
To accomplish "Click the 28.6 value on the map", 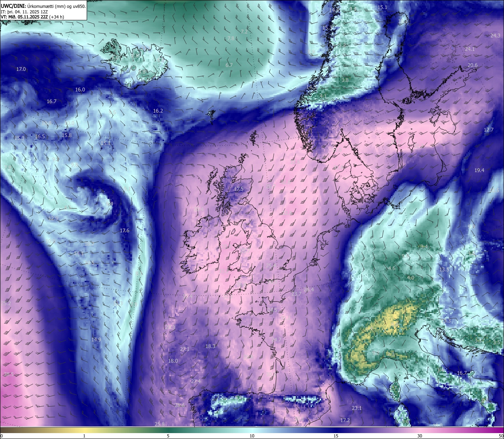I will pos(180,406).
